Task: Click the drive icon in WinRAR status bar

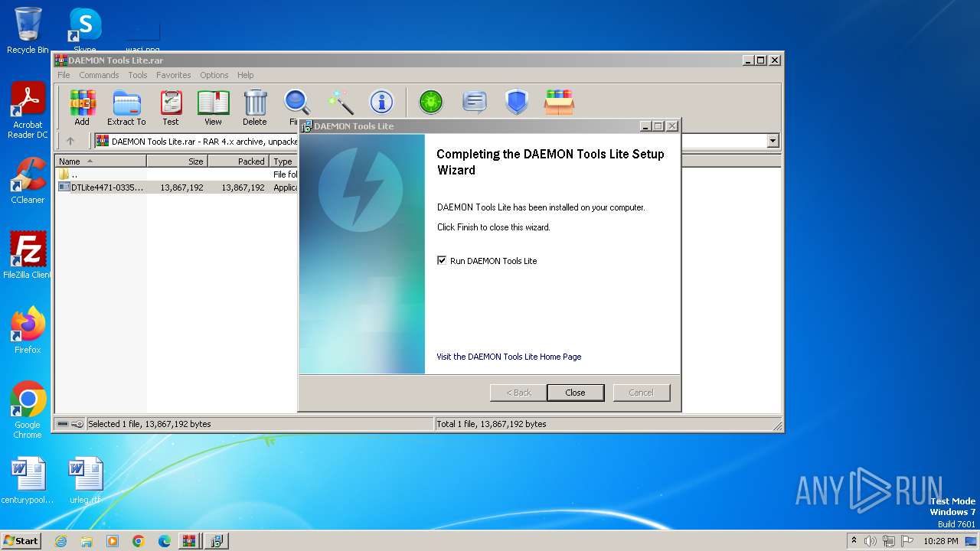Action: coord(63,424)
